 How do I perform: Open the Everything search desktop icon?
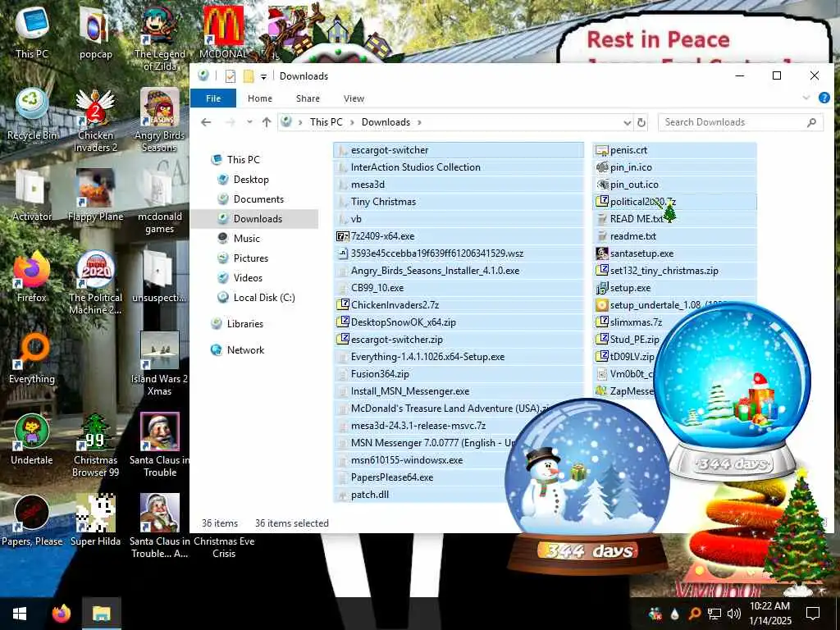click(32, 358)
